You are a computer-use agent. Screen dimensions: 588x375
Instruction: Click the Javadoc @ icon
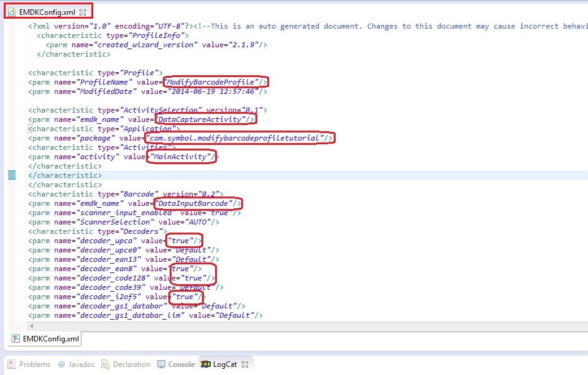pyautogui.click(x=62, y=364)
